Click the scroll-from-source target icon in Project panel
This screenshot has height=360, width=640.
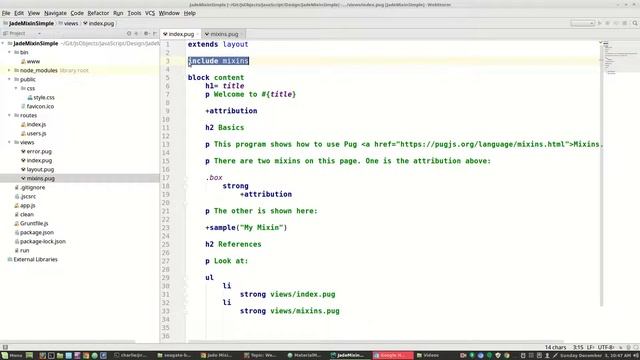(x=129, y=33)
